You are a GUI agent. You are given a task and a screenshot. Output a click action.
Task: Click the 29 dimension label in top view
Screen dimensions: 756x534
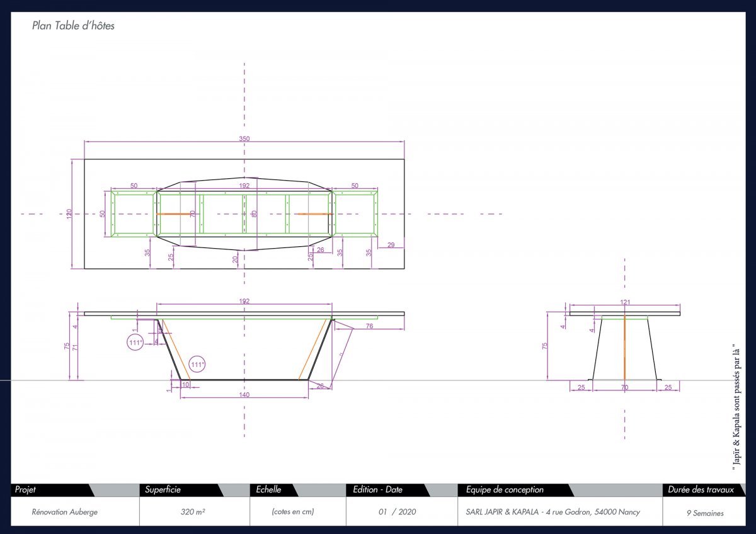click(x=391, y=244)
